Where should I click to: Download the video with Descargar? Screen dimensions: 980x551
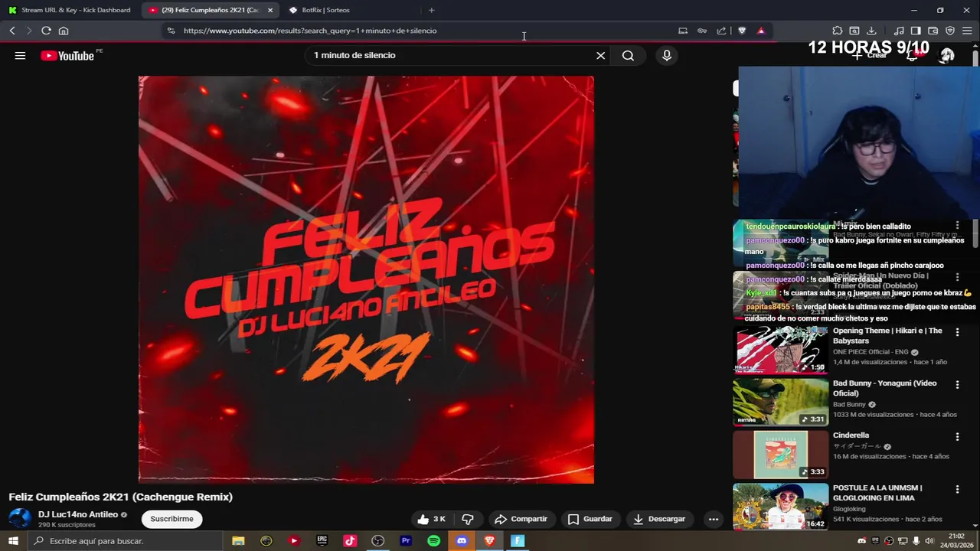(659, 519)
